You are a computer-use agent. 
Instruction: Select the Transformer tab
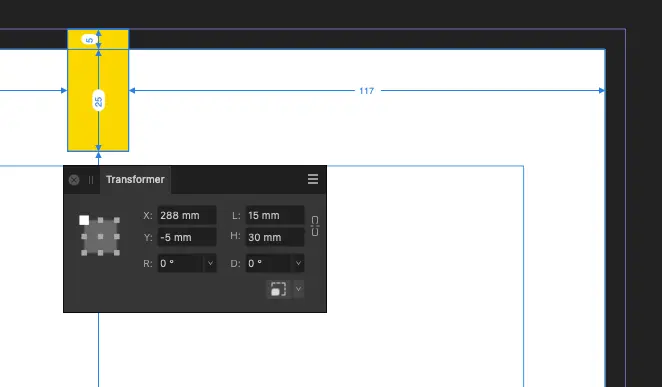tap(135, 180)
